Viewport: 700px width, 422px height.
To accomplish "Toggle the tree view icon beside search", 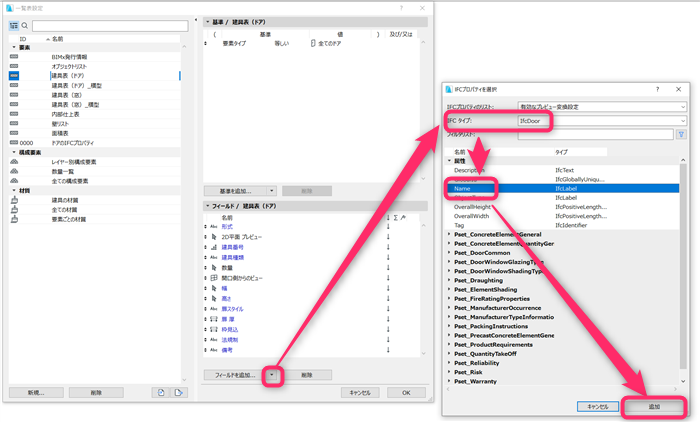I will point(14,26).
